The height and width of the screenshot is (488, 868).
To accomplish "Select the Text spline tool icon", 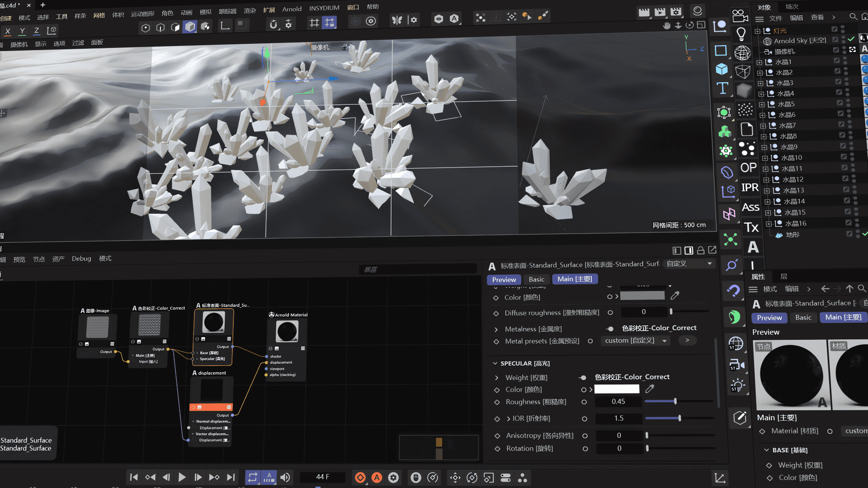I will [x=722, y=88].
